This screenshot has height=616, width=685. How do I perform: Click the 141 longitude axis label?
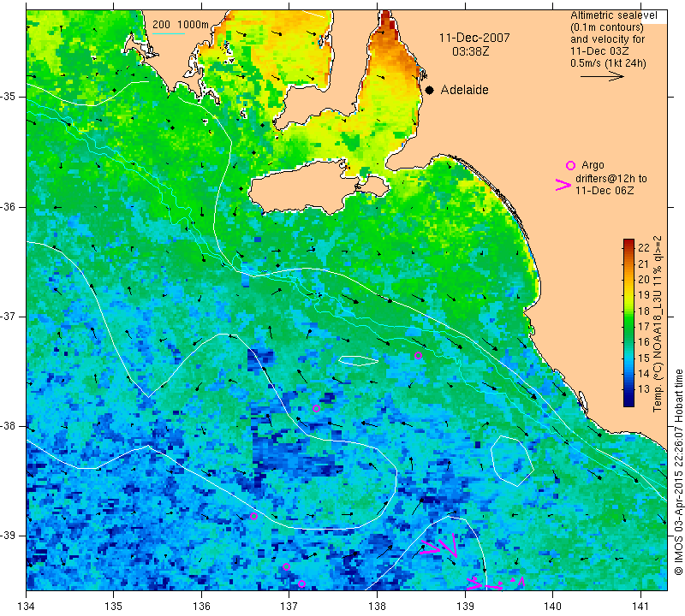[x=640, y=606]
